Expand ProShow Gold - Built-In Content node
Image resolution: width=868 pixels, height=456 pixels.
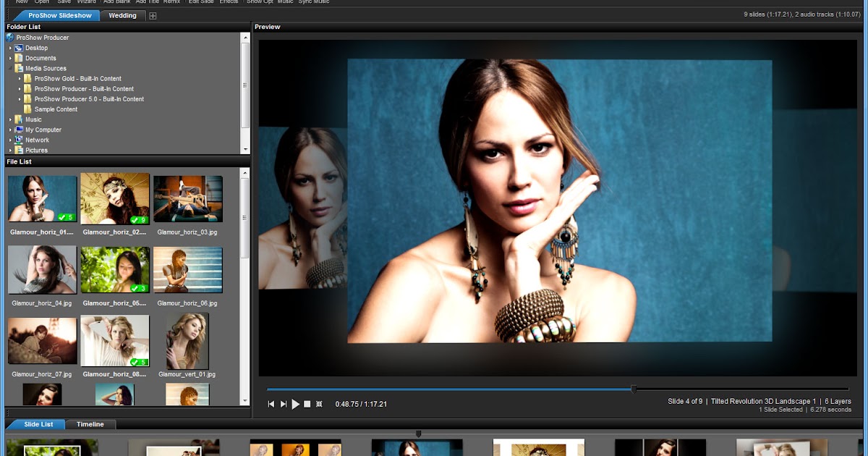pyautogui.click(x=20, y=78)
